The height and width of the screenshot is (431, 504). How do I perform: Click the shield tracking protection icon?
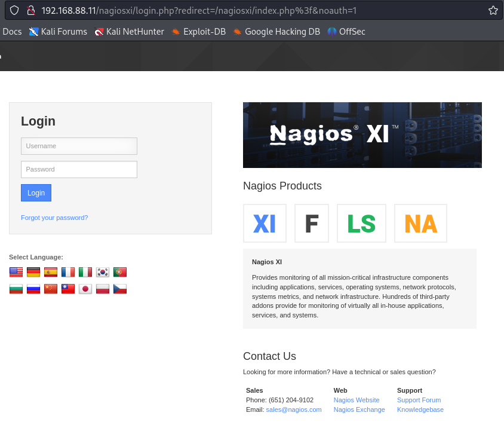[14, 11]
